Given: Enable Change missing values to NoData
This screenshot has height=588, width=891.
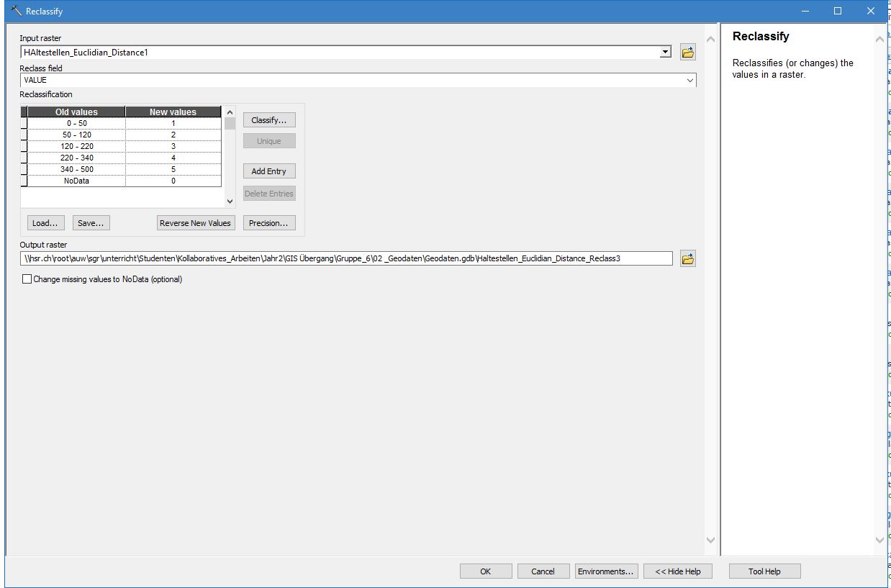Looking at the screenshot, I should click(x=27, y=279).
